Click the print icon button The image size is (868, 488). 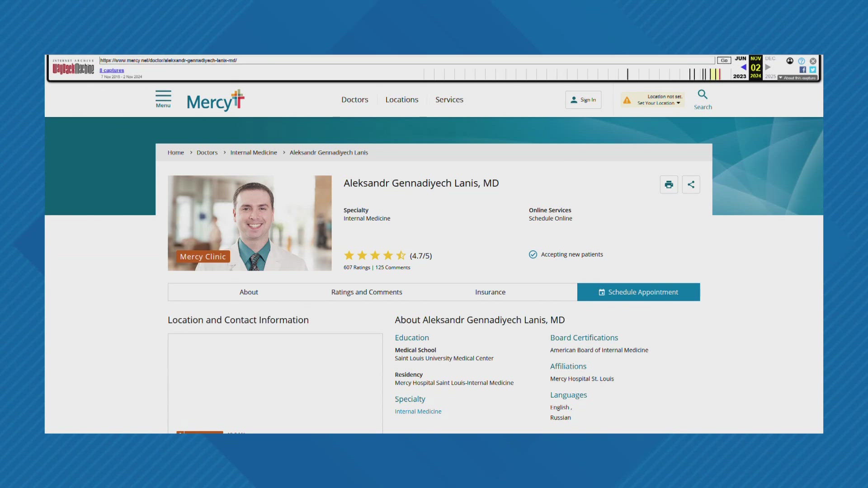click(x=669, y=184)
